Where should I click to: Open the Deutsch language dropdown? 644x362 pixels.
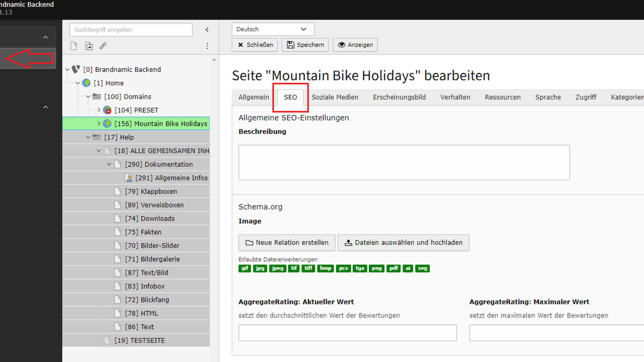coord(272,29)
